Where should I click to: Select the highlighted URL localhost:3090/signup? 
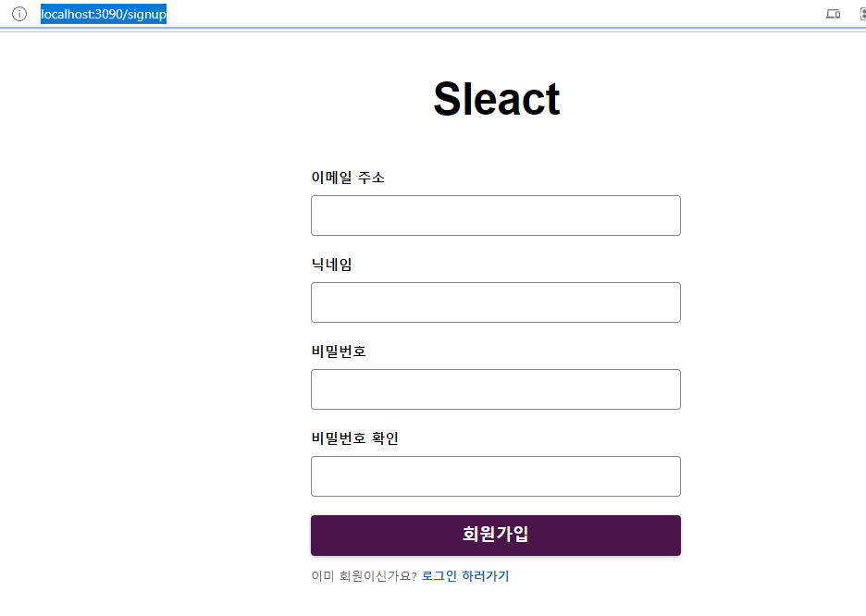tap(104, 14)
